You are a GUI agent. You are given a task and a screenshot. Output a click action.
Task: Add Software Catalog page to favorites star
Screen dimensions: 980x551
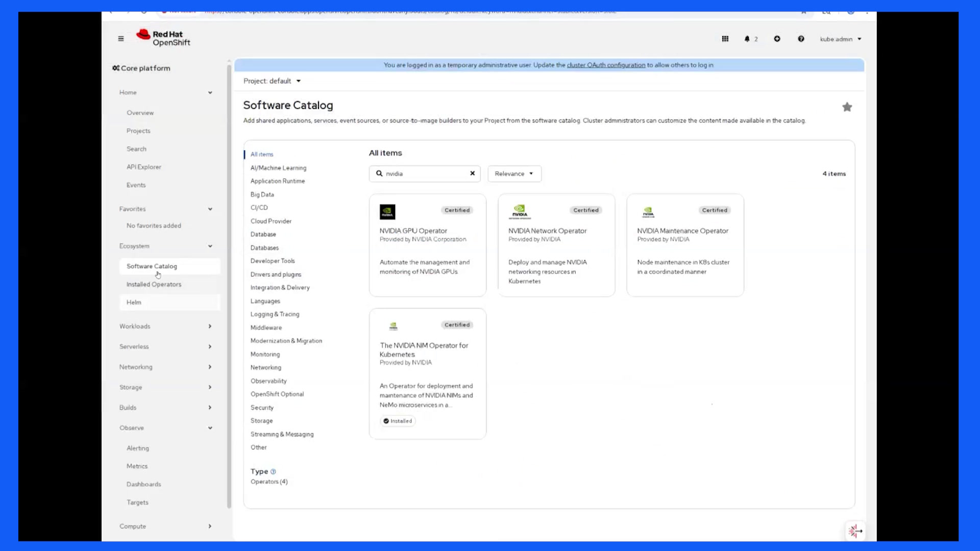point(847,107)
